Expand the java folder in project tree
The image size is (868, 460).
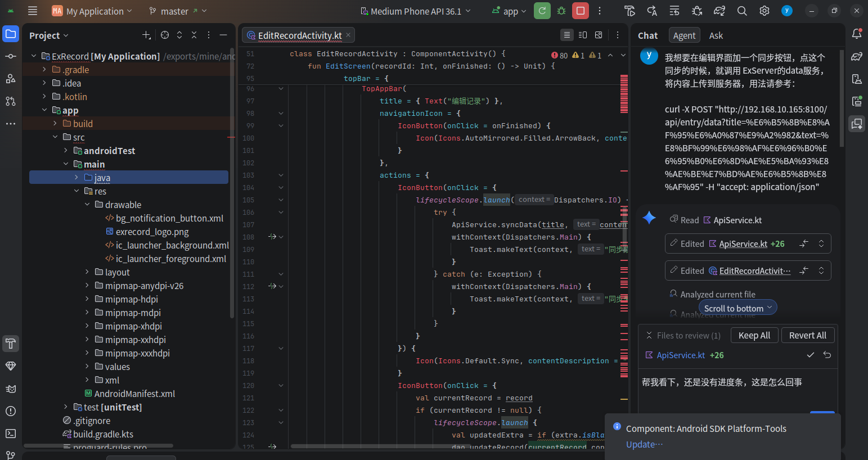[77, 178]
